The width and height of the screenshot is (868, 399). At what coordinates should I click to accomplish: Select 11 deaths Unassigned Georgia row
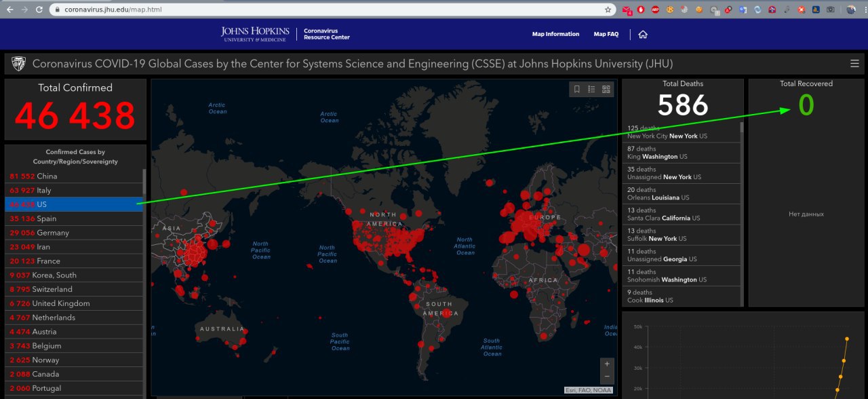click(x=681, y=255)
